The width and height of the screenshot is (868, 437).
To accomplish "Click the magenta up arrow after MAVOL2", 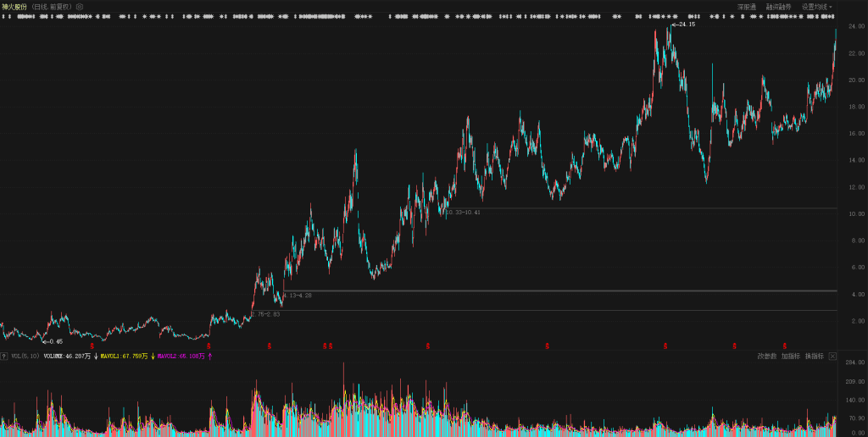I will pyautogui.click(x=209, y=357).
